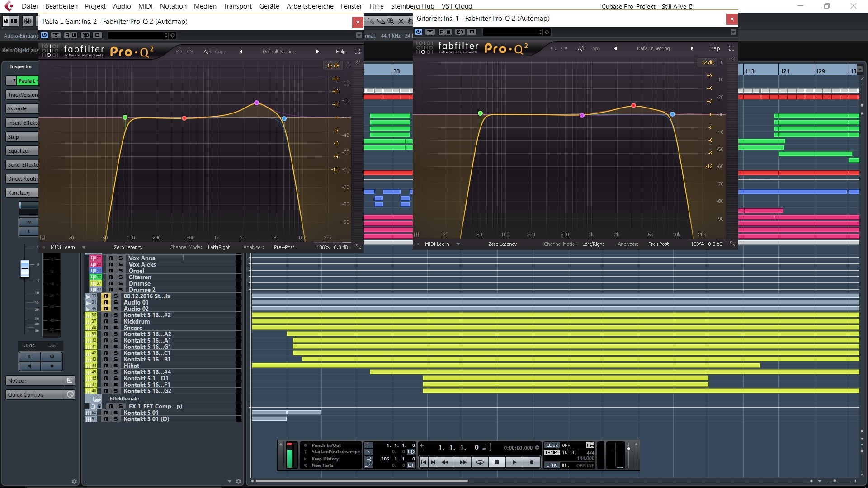Click Quick Controls section icon in Inspector

[x=70, y=395]
